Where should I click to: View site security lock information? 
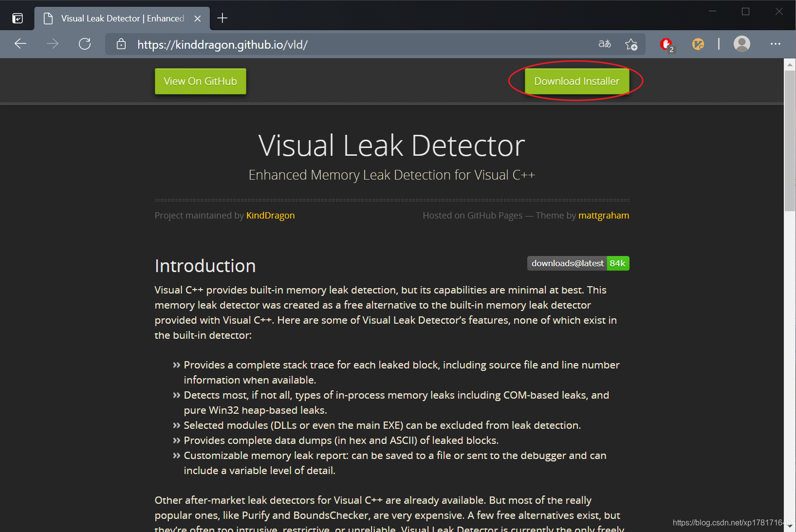click(121, 44)
